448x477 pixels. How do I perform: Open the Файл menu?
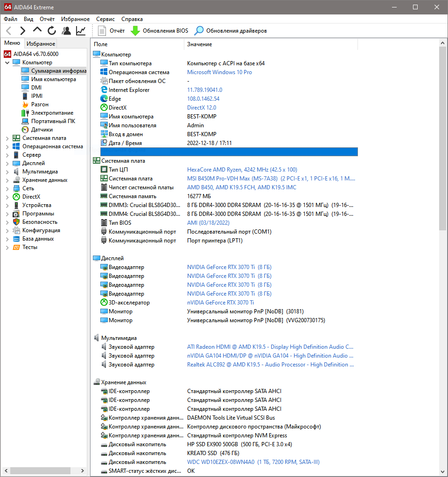click(x=10, y=19)
